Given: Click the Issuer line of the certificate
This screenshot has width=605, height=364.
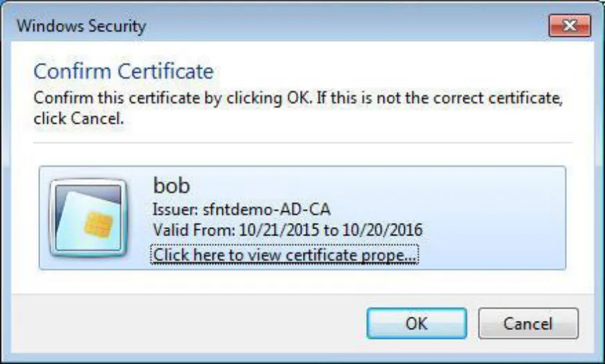Looking at the screenshot, I should [242, 210].
